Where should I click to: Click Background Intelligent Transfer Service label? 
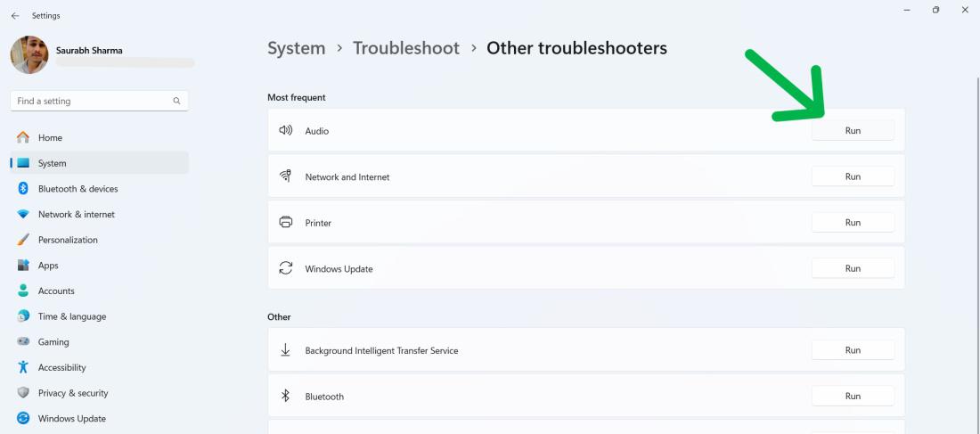pos(382,351)
